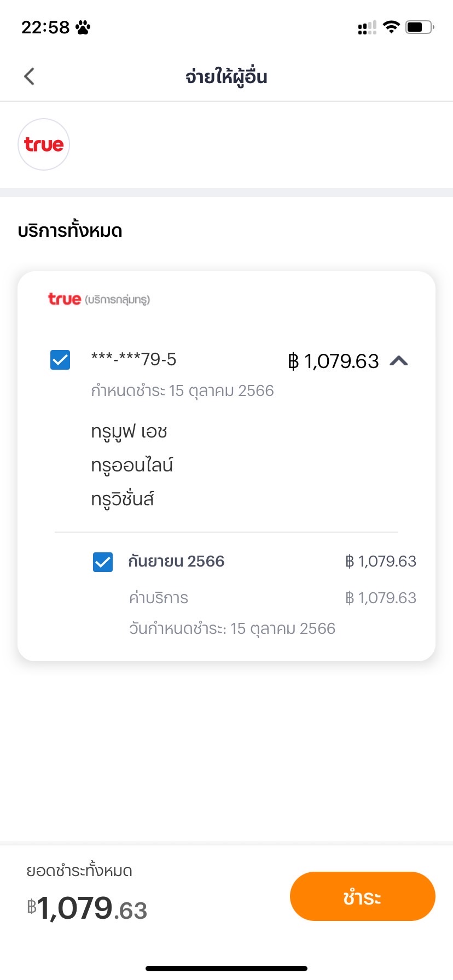Tap the back arrow in the header
Viewport: 453px width, 980px height.
[x=30, y=77]
